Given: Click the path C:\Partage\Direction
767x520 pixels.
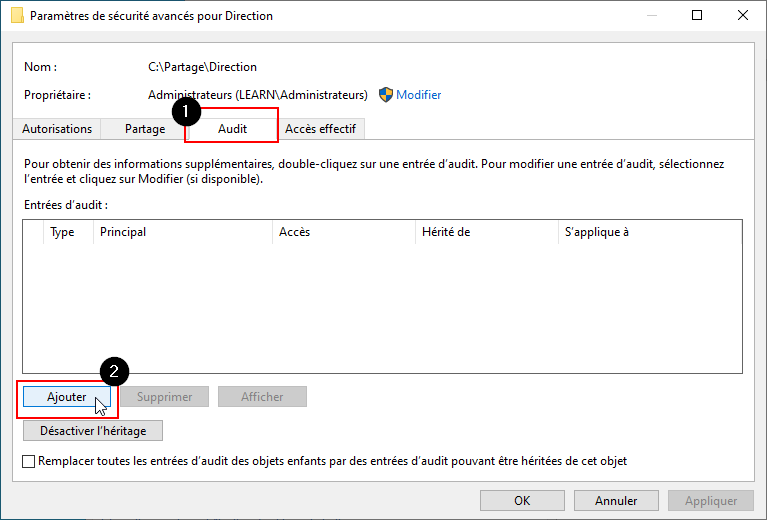Looking at the screenshot, I should pyautogui.click(x=203, y=67).
